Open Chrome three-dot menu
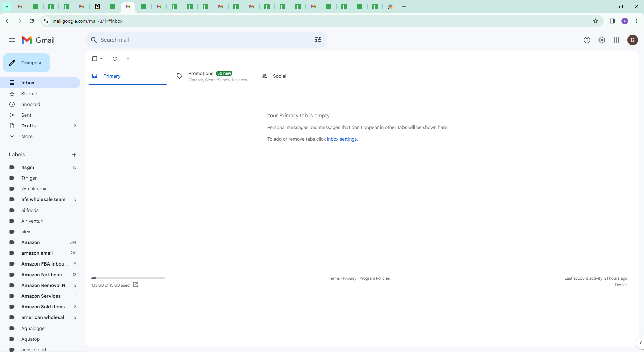 pos(637,21)
